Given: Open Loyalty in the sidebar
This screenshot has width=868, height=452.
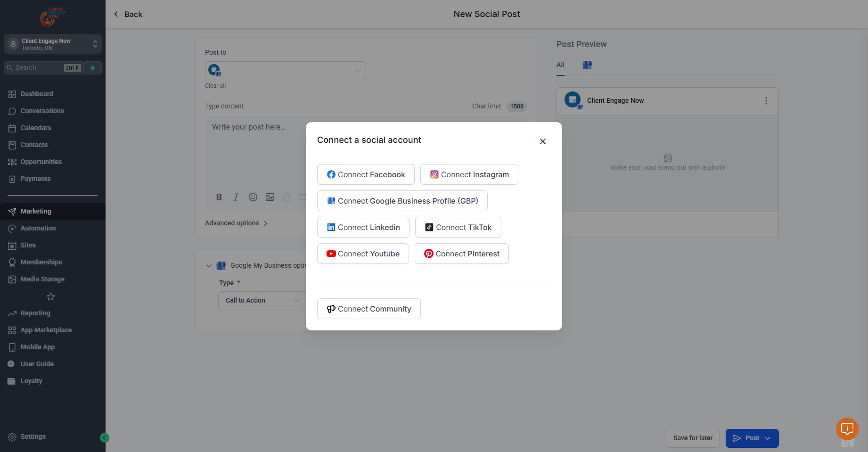Looking at the screenshot, I should click(x=53, y=381).
